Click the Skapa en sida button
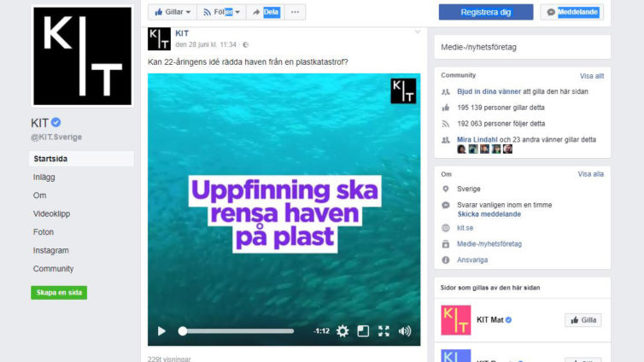The height and width of the screenshot is (362, 644). (59, 293)
